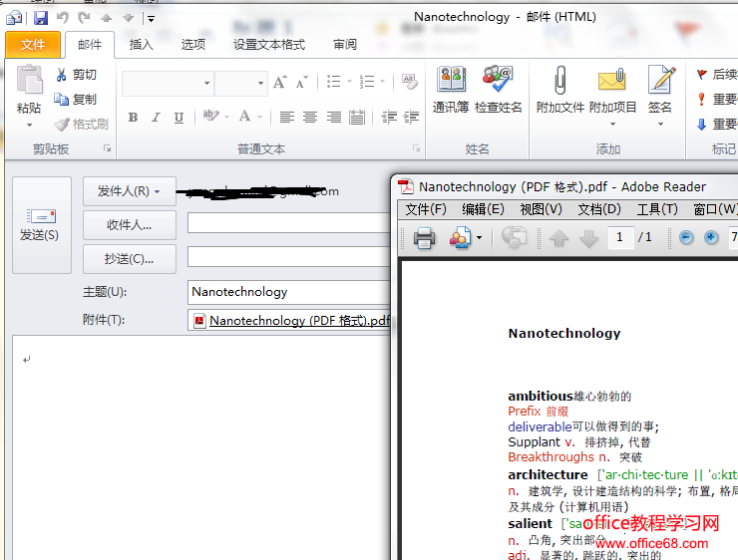Open bullet list style dropdown arrow
The image size is (738, 560).
pyautogui.click(x=349, y=82)
